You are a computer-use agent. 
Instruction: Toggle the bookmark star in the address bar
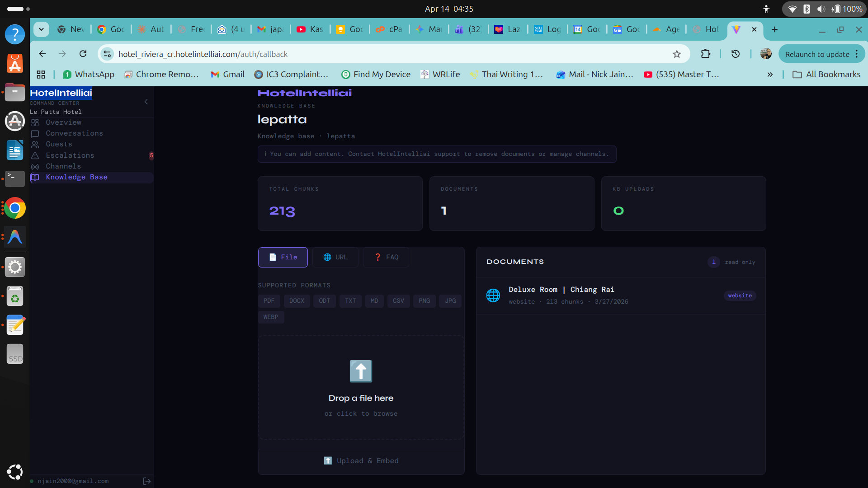point(677,54)
